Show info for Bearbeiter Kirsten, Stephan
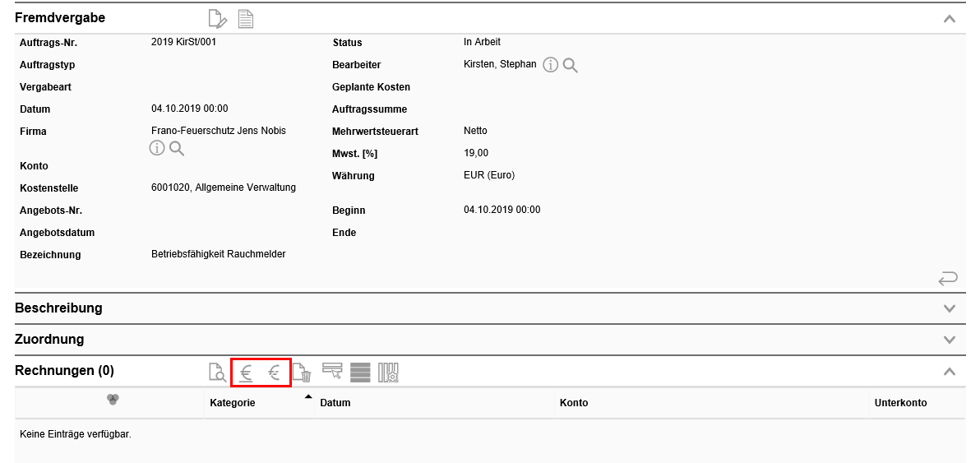The image size is (980, 463). pyautogui.click(x=551, y=65)
